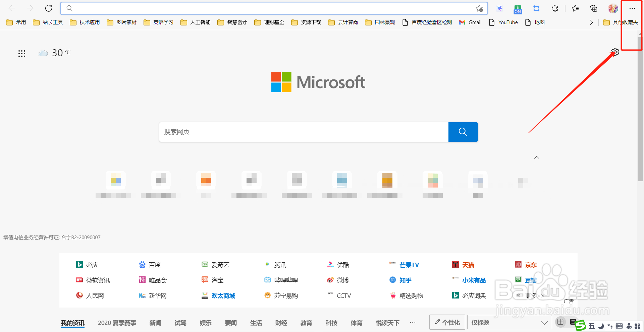Open the app launcher grid icon
The width and height of the screenshot is (644, 332).
pos(22,54)
